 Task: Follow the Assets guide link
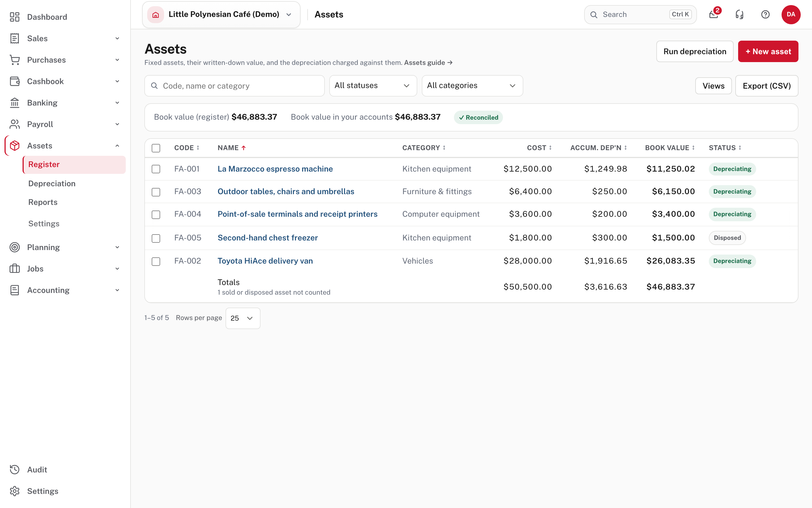point(428,62)
